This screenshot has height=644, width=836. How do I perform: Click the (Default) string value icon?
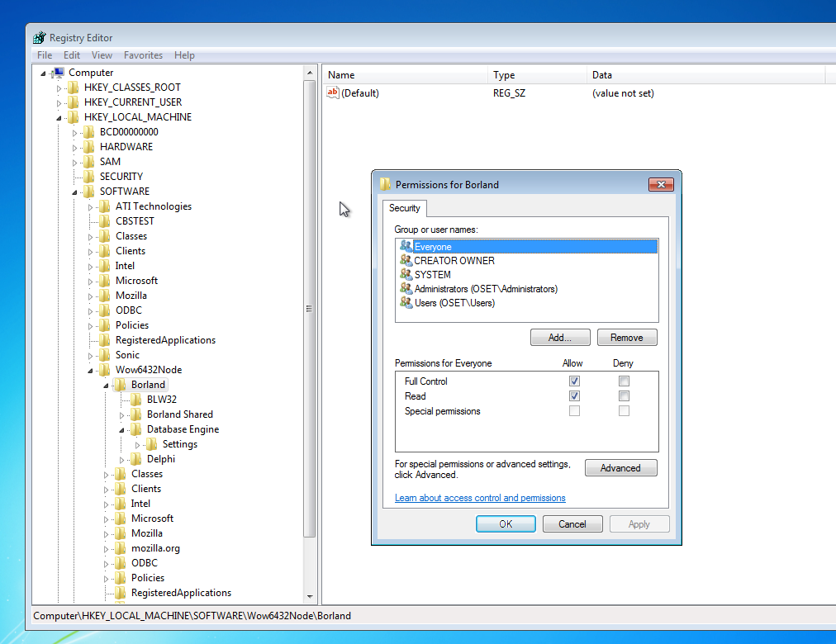(x=333, y=92)
